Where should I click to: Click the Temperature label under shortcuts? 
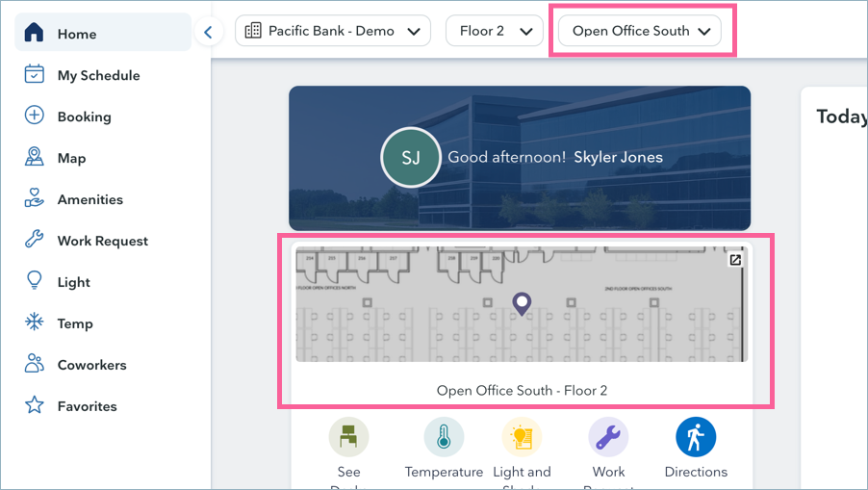click(444, 472)
